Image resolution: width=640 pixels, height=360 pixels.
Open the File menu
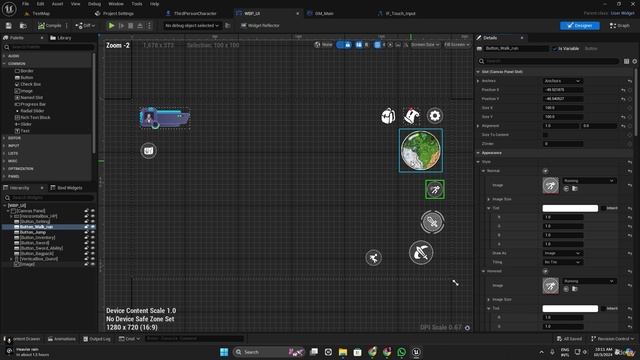(25, 4)
